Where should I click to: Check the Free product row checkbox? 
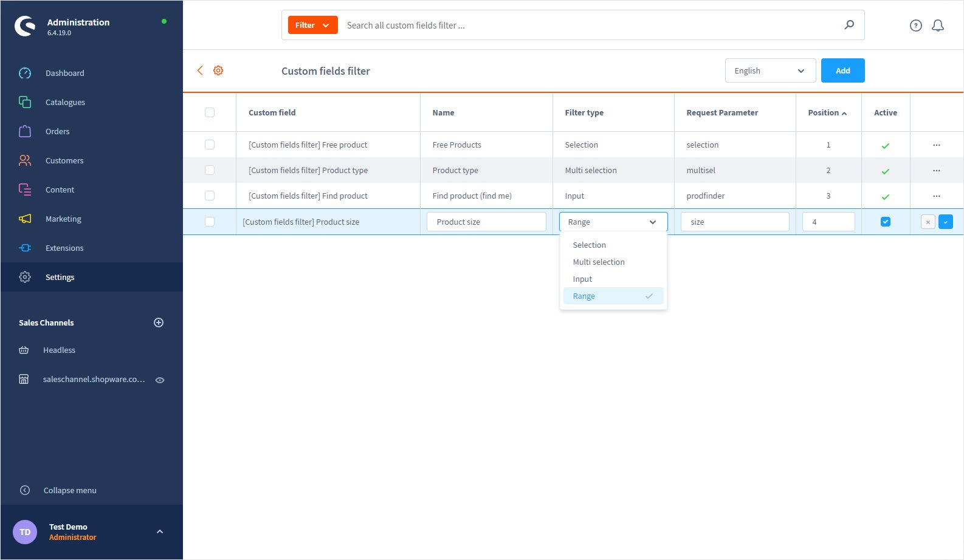(x=210, y=145)
